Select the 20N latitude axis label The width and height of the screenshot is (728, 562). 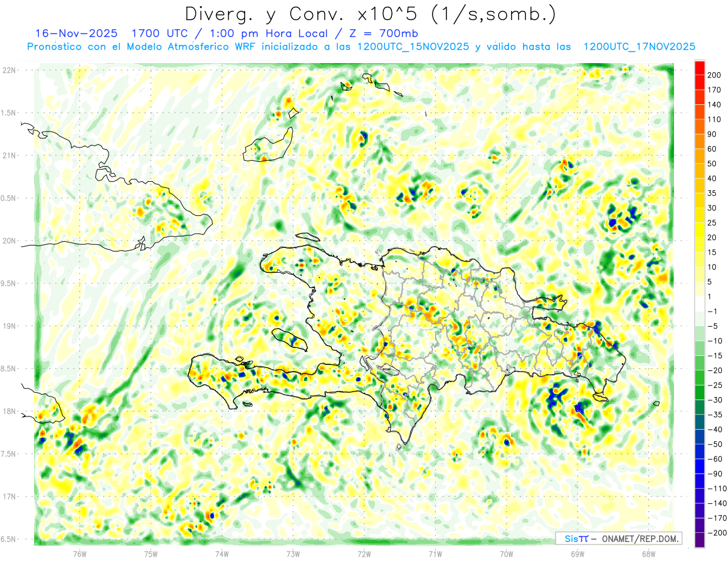9,241
